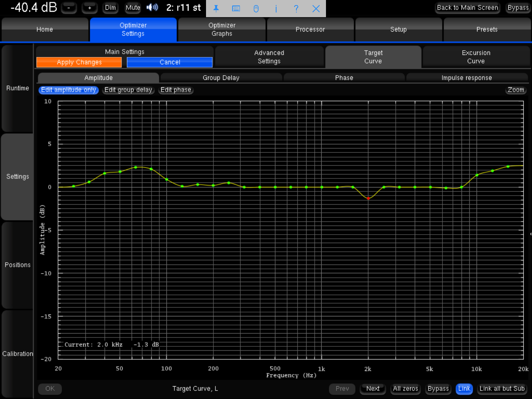Select Edit group delay mode
Viewport: 532px width, 399px height.
coord(128,90)
